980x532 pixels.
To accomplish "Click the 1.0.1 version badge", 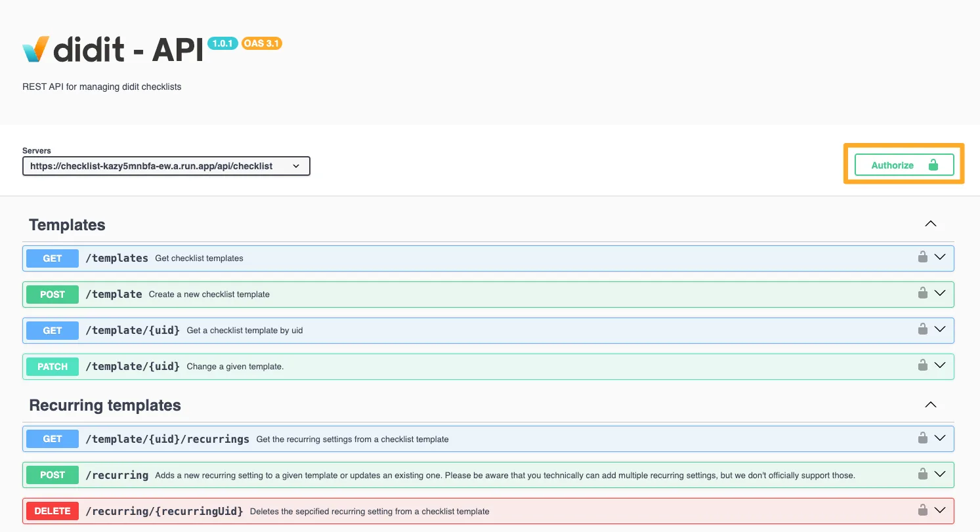I will click(x=223, y=43).
